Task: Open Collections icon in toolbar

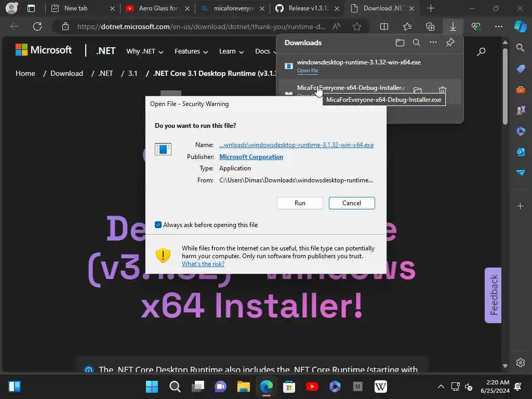Action: coord(430,26)
